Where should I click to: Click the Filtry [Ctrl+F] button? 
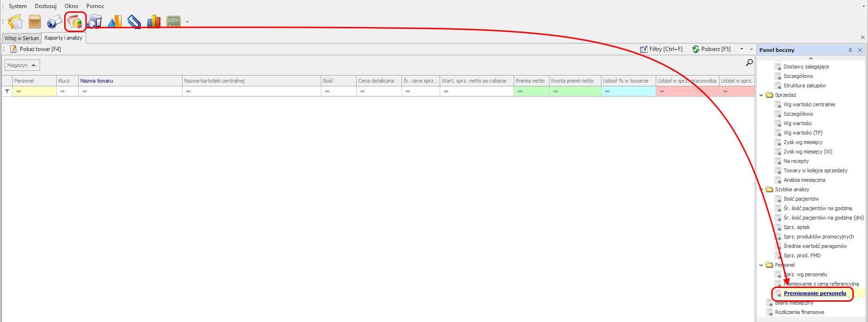(661, 49)
